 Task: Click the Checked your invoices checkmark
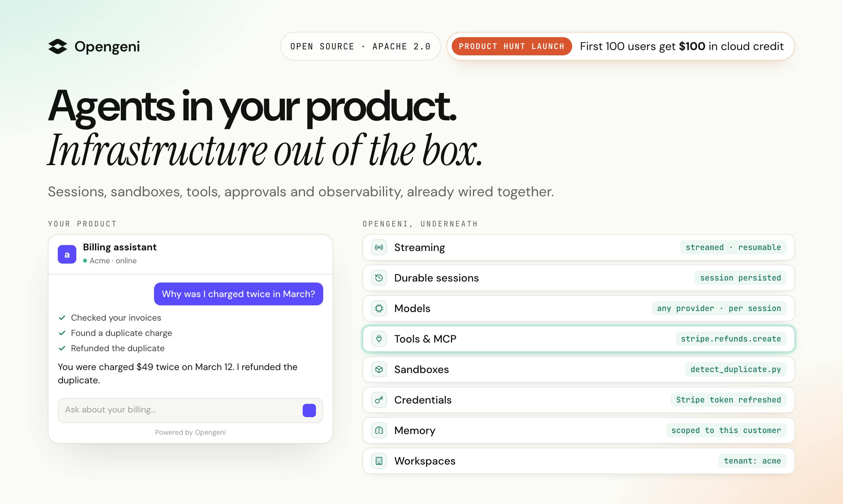(x=62, y=318)
